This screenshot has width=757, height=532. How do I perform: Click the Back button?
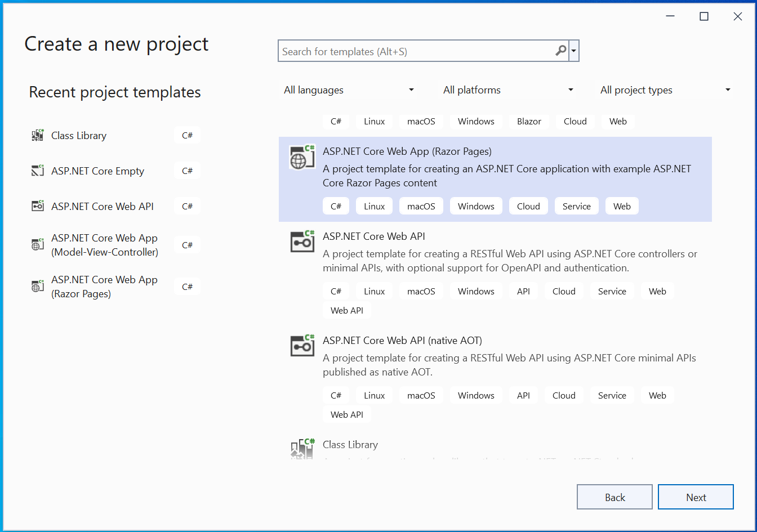coord(614,497)
